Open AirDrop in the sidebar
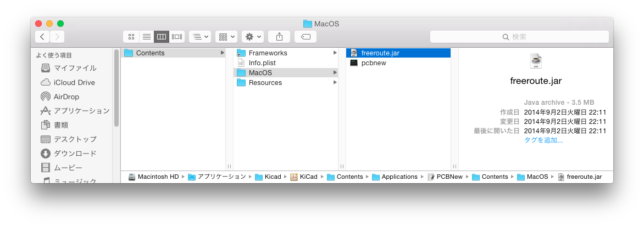The width and height of the screenshot is (644, 227). point(59,97)
